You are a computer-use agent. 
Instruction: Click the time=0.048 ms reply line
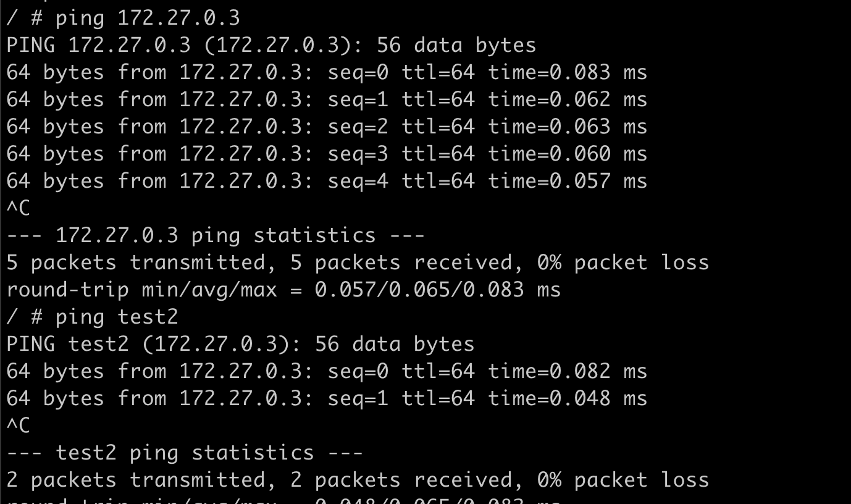(327, 398)
